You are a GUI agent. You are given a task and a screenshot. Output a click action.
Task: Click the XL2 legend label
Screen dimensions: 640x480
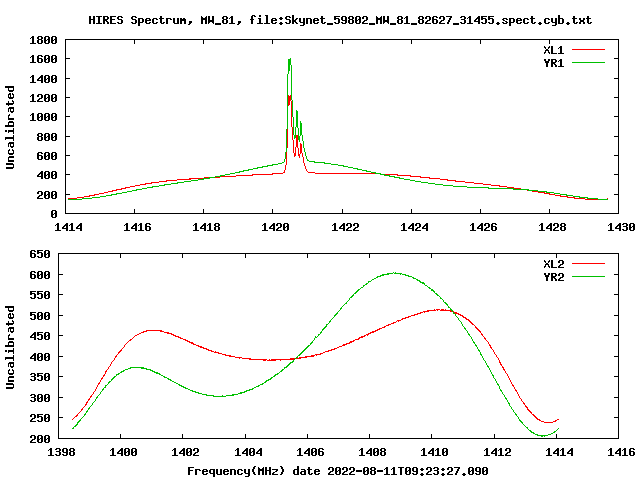pyautogui.click(x=553, y=264)
